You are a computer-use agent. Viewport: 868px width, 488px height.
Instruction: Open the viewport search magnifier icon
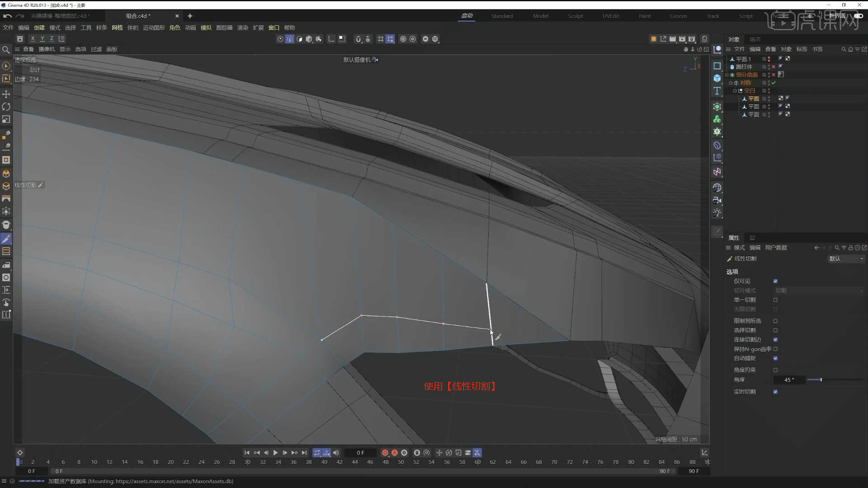[6, 50]
